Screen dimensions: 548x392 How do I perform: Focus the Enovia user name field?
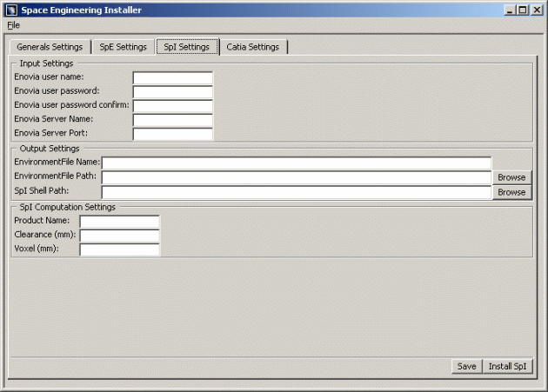172,77
